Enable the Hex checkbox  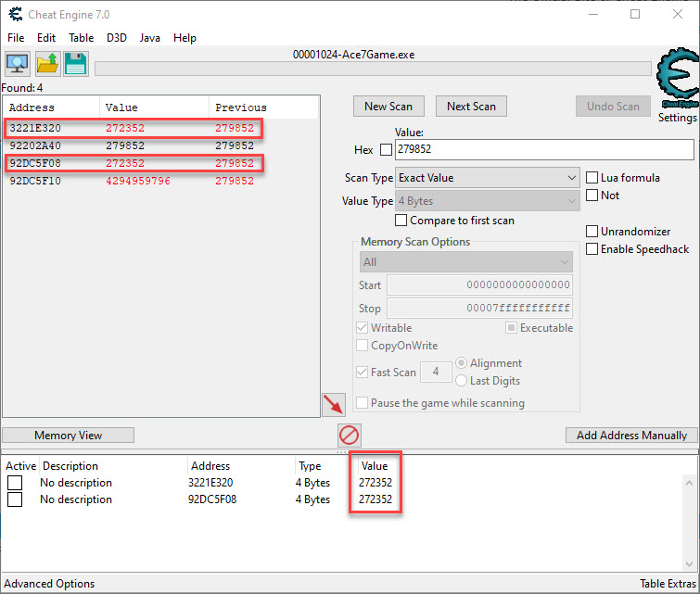386,150
